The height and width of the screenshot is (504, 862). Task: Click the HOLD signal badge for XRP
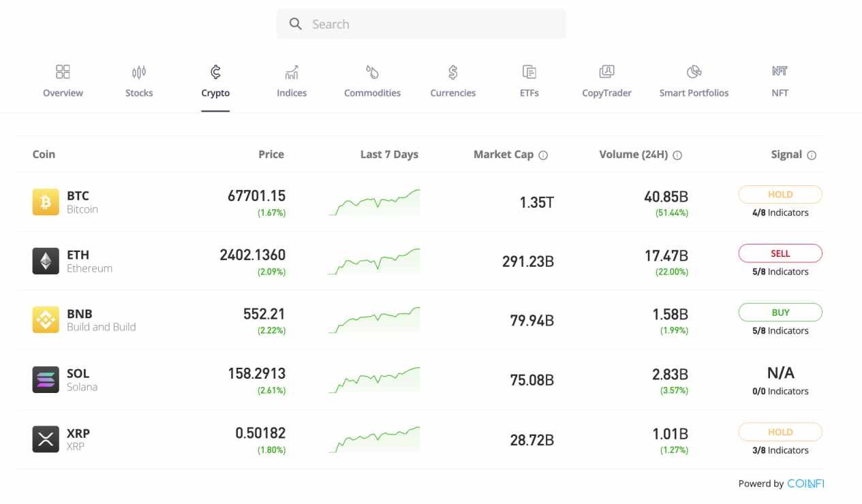pyautogui.click(x=780, y=432)
